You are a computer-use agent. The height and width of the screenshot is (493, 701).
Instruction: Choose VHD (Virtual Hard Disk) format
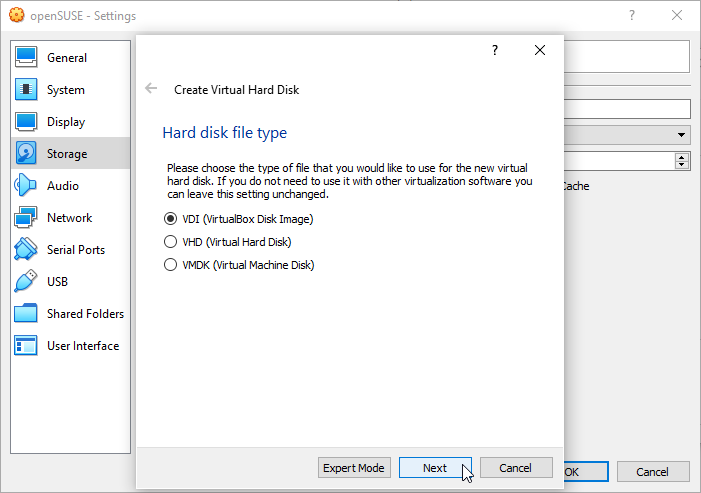[170, 242]
